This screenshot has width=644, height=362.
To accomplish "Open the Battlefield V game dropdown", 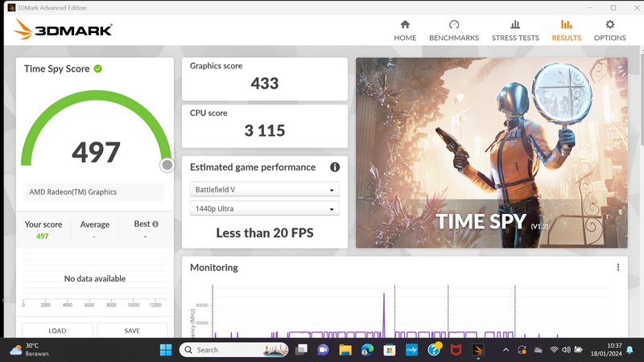I will [x=265, y=190].
